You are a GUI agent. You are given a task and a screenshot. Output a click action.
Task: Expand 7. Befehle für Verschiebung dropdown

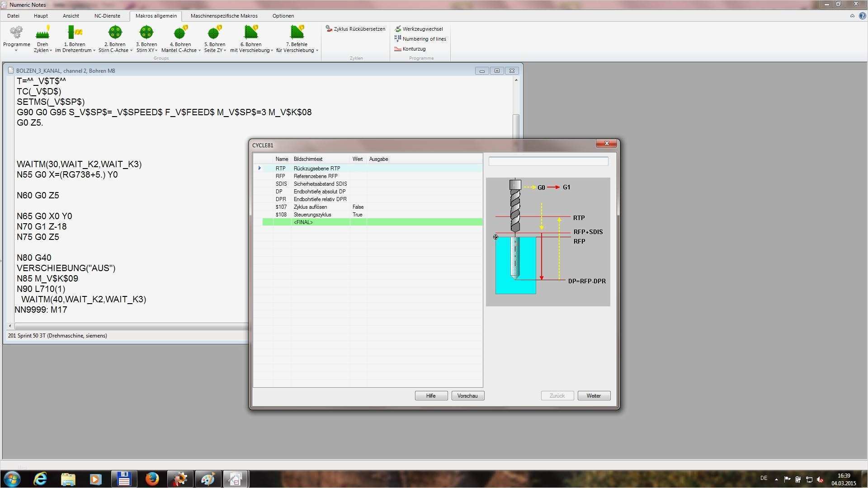[x=317, y=51]
